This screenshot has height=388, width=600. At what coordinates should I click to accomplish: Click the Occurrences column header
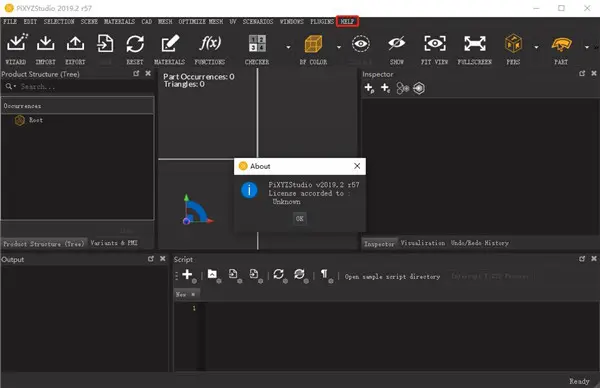coord(78,106)
